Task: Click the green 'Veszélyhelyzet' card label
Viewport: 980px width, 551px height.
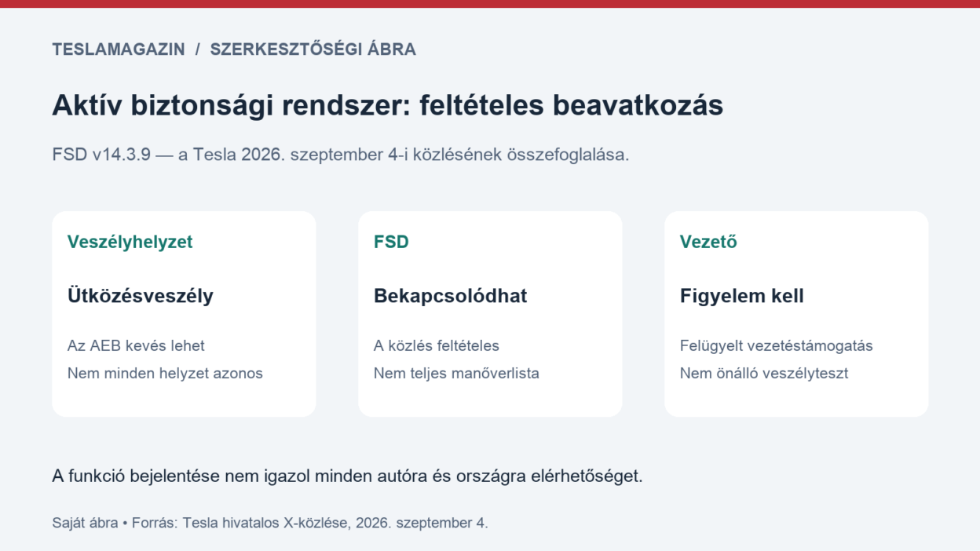Action: tap(130, 242)
